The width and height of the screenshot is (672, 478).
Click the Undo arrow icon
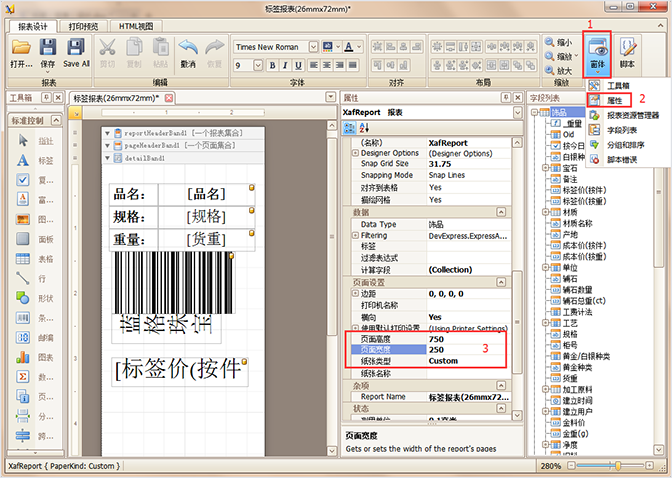click(x=188, y=46)
